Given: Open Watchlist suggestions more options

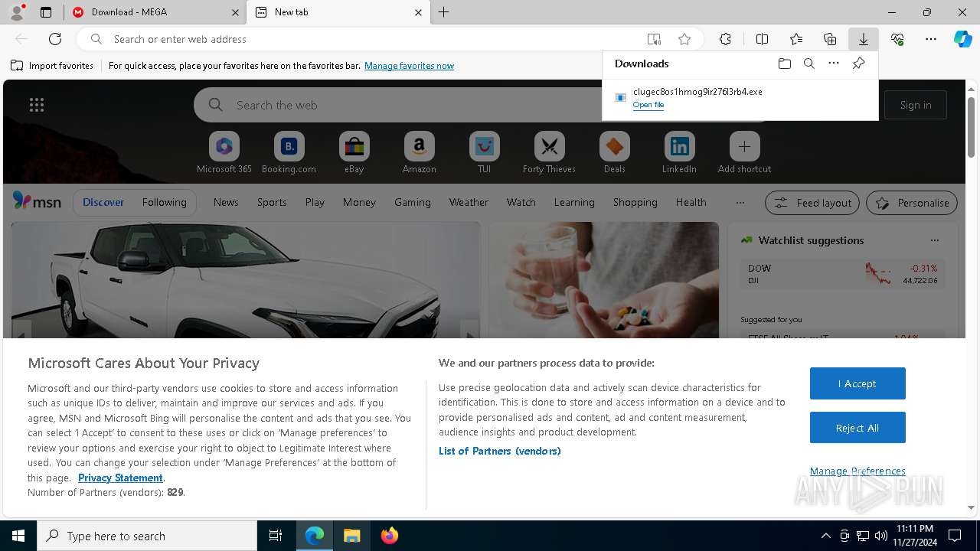Looking at the screenshot, I should 934,240.
